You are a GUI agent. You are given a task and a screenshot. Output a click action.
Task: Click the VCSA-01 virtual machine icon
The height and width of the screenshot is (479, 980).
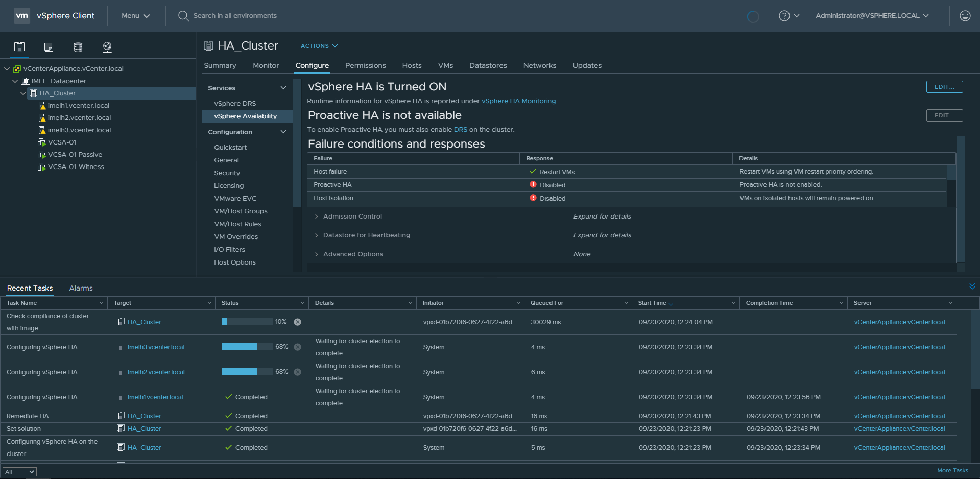pyautogui.click(x=42, y=142)
